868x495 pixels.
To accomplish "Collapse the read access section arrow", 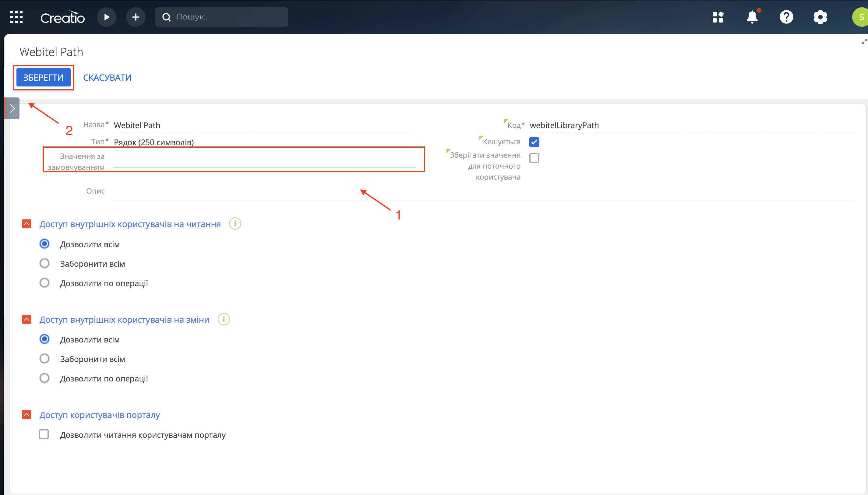I will pyautogui.click(x=26, y=224).
